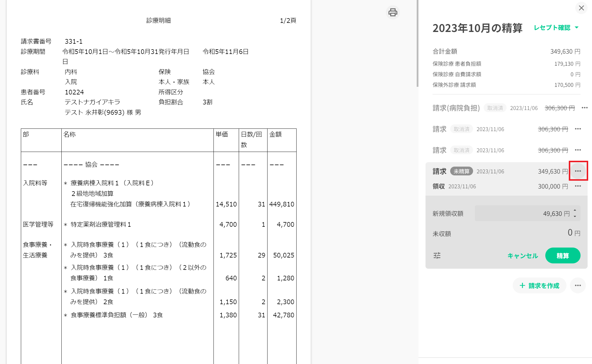
Task: Click the settings sliders icon beside キャンセル
Action: (437, 255)
